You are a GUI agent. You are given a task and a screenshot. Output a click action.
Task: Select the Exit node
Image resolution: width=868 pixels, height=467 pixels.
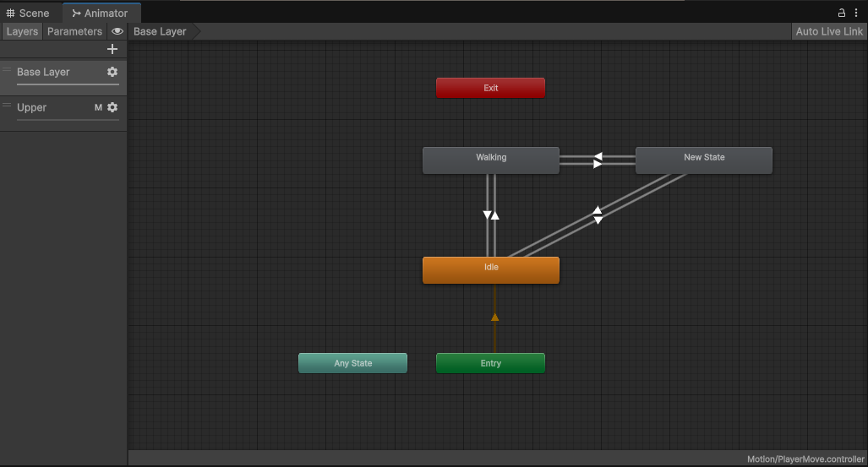(x=490, y=88)
